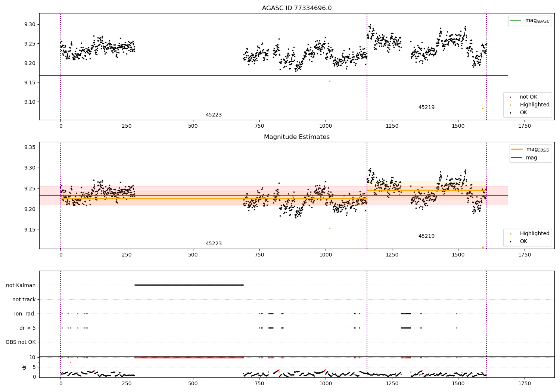This screenshot has width=560, height=392.
Task: Click the 'OBS not OK' axis label
Action: coord(21,342)
